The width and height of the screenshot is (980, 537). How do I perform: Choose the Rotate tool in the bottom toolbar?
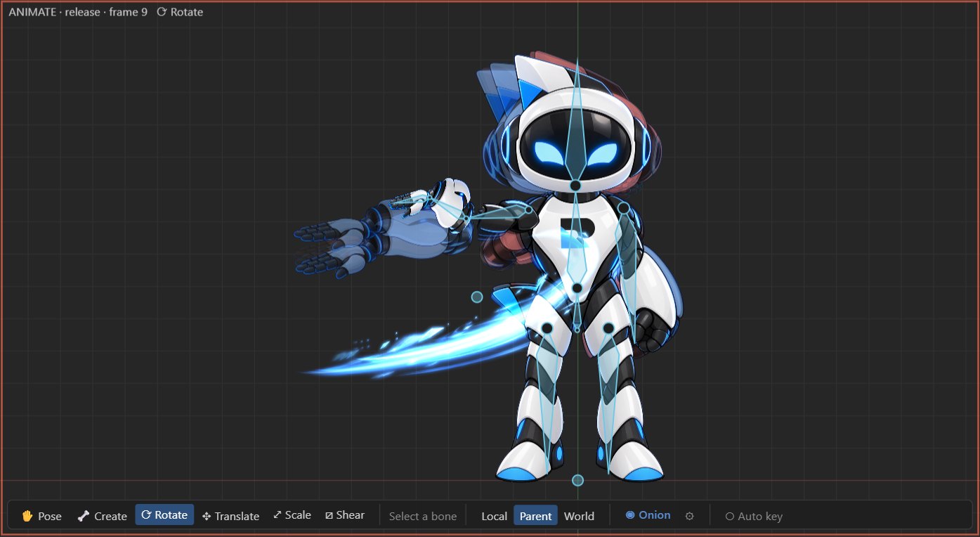click(x=164, y=515)
